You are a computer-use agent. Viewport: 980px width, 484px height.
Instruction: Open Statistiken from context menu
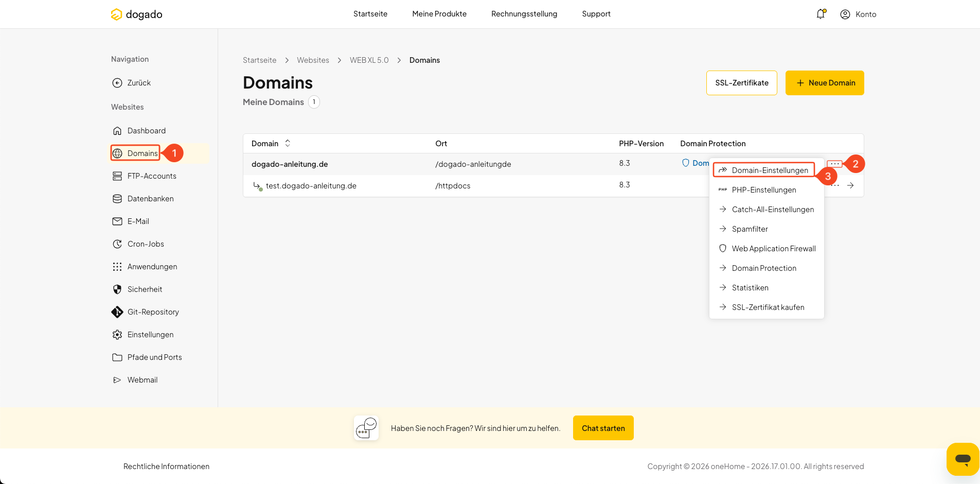point(767,288)
